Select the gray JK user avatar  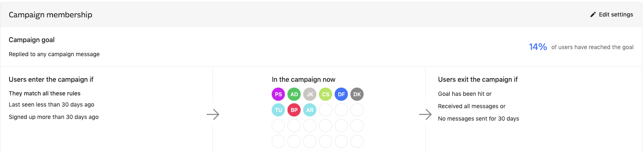310,94
